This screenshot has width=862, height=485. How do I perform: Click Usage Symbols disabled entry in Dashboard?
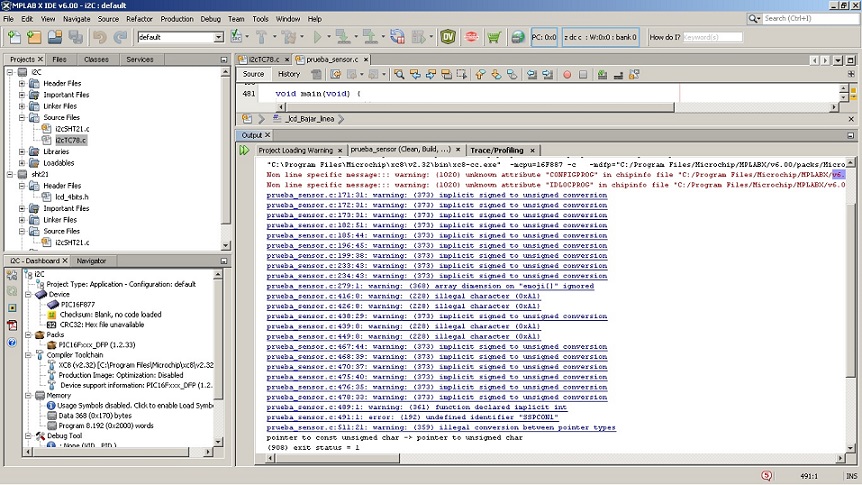point(135,406)
